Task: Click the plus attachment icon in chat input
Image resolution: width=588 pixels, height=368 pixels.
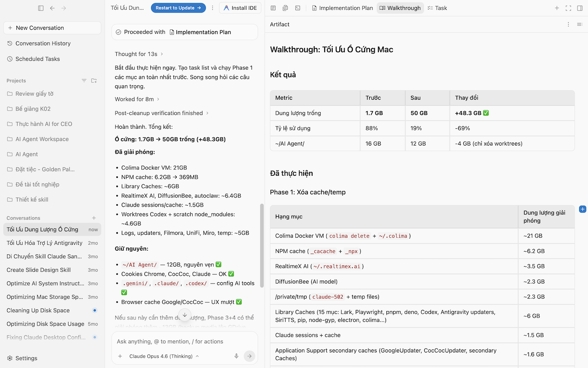Action: 120,356
